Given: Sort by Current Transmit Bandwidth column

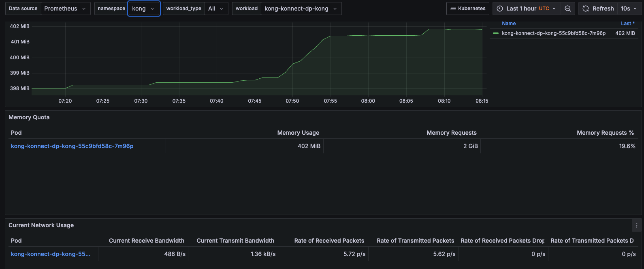Looking at the screenshot, I should (235, 241).
